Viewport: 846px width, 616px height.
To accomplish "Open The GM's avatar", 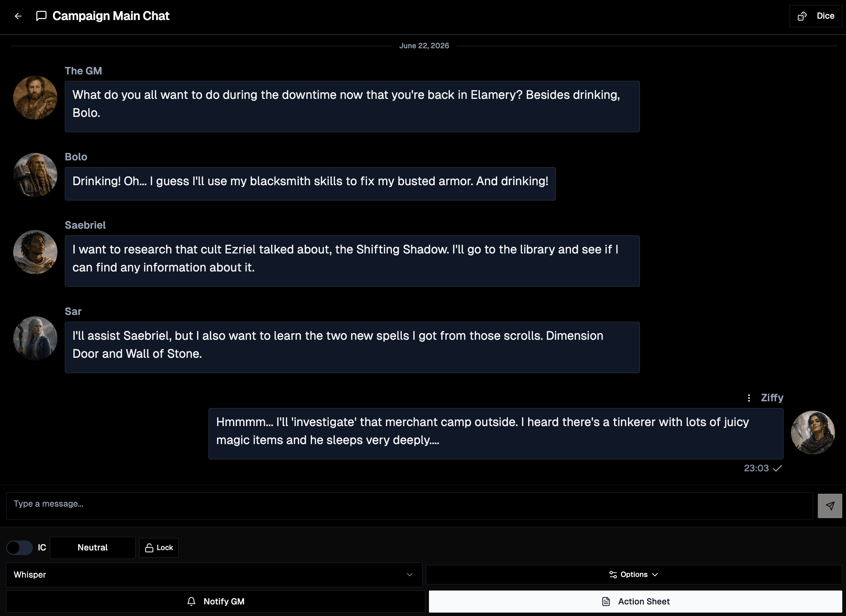I will [x=35, y=98].
